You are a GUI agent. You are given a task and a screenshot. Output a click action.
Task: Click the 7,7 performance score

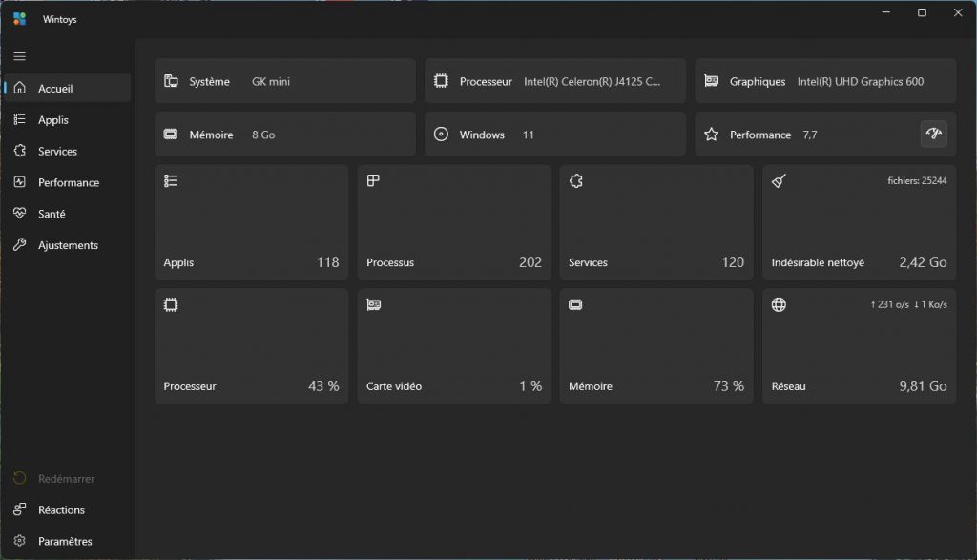point(809,135)
